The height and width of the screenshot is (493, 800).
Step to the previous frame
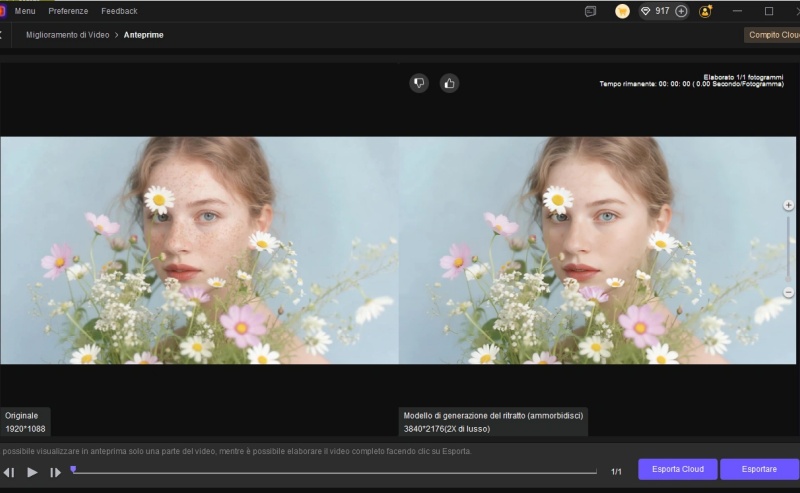click(9, 472)
